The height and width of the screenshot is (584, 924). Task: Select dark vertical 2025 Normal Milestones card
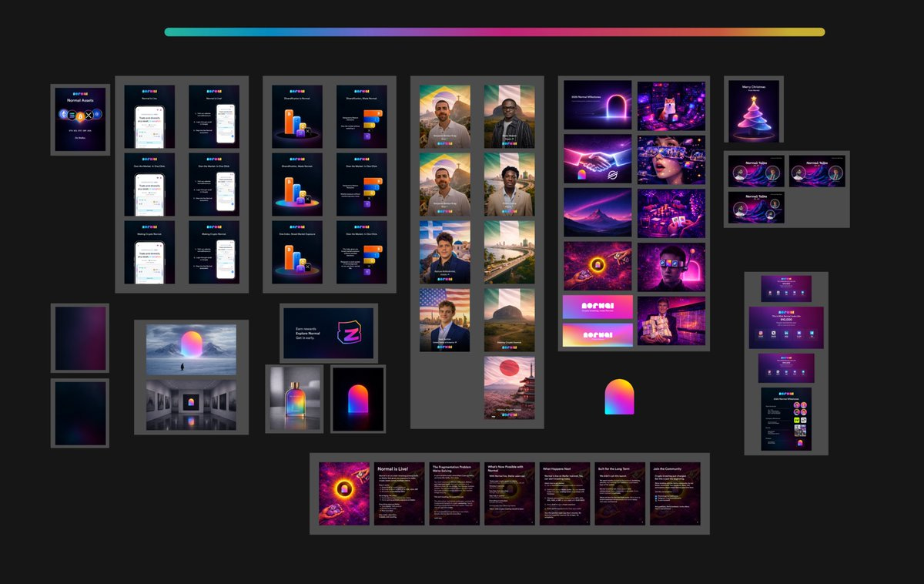click(x=786, y=419)
